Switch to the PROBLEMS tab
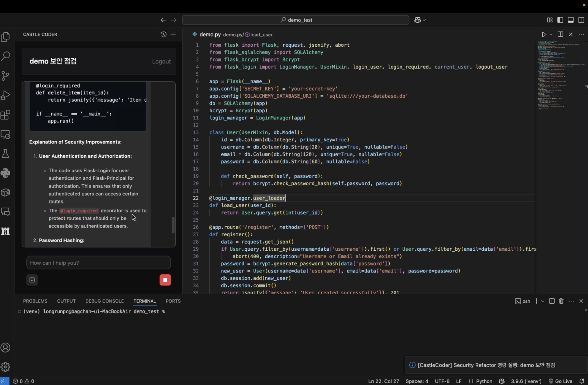 tap(35, 301)
